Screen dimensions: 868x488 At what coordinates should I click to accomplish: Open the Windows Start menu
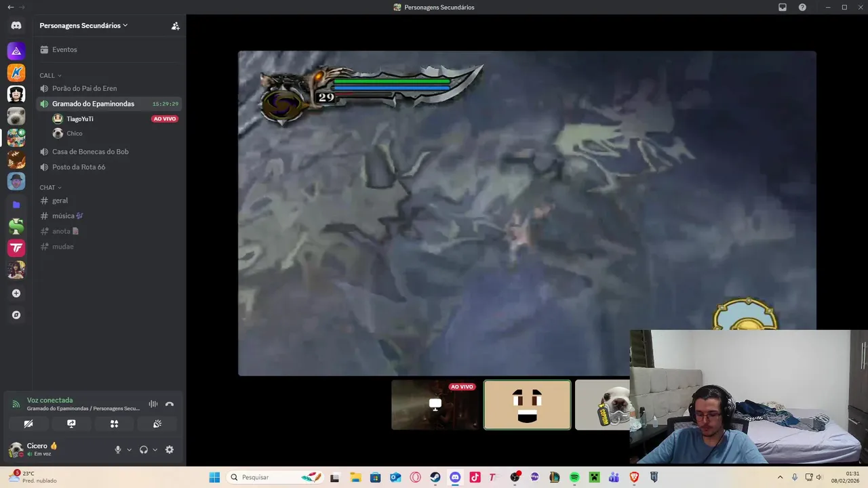(x=214, y=477)
